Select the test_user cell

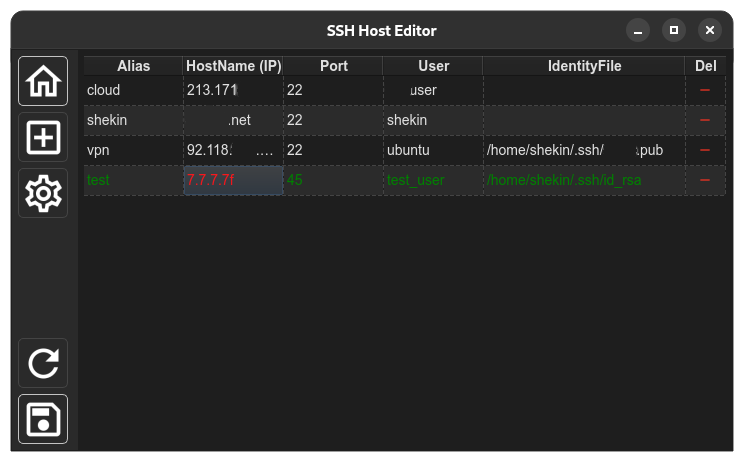tap(433, 180)
